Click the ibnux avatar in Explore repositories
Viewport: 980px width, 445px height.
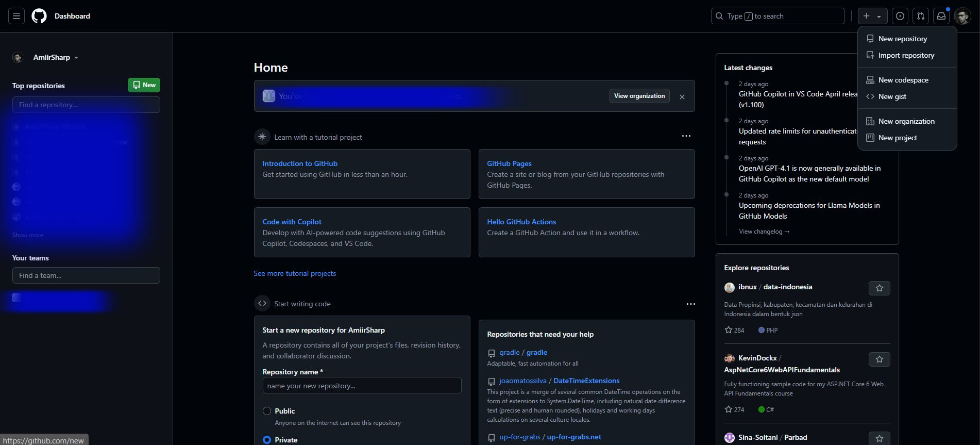click(730, 287)
